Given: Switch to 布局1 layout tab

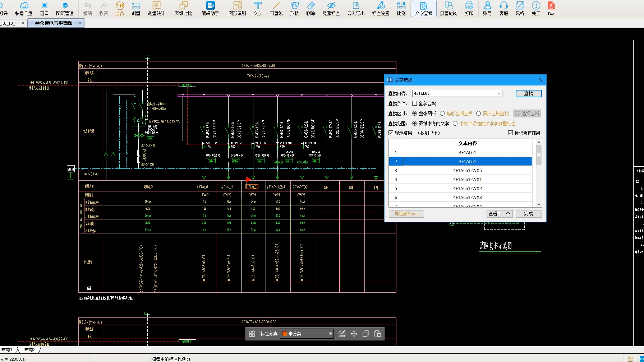Looking at the screenshot, I should (7, 349).
